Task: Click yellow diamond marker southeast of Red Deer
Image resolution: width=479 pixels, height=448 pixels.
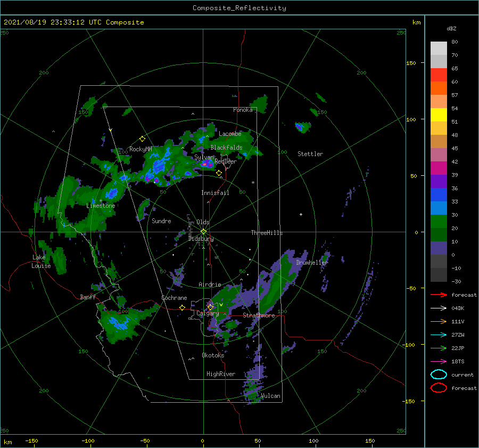Action: pos(219,173)
